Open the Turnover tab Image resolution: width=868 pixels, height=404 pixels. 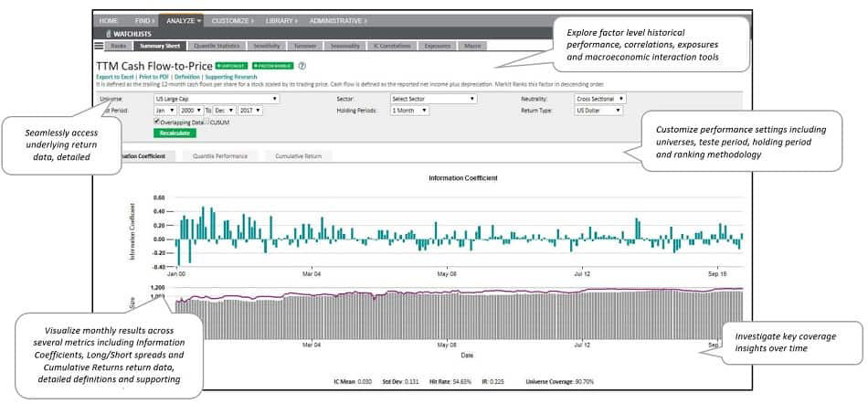pyautogui.click(x=305, y=46)
